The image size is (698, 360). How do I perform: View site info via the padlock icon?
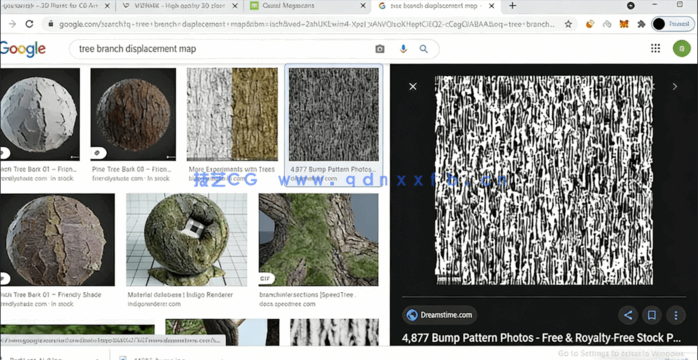point(50,24)
